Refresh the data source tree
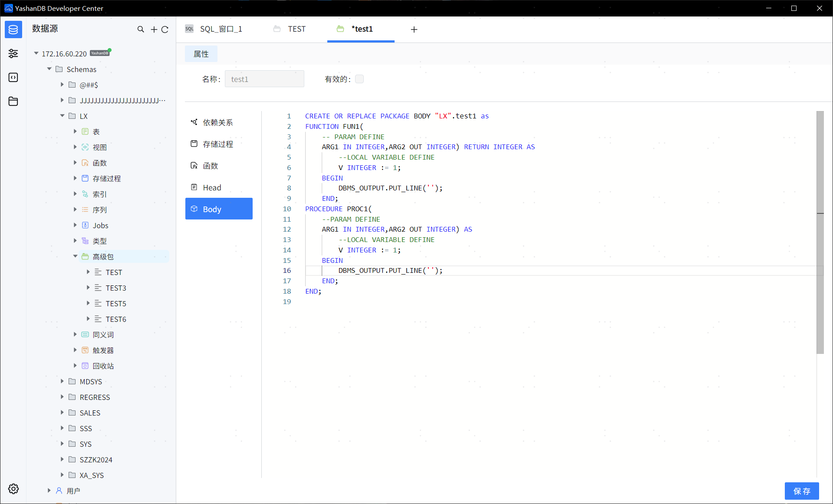The image size is (833, 504). click(x=165, y=29)
